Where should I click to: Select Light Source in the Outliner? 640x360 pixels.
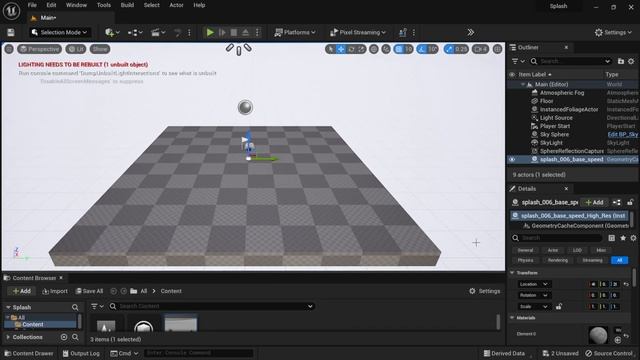pos(556,118)
